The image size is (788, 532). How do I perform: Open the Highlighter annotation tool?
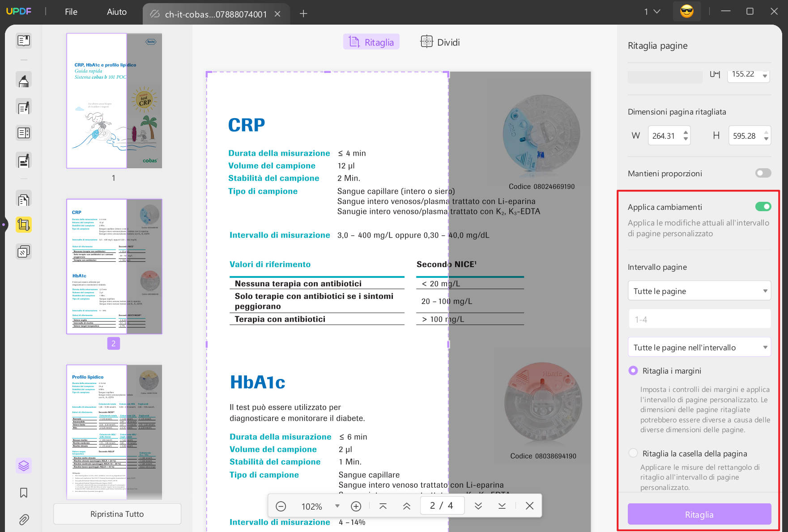tap(23, 79)
